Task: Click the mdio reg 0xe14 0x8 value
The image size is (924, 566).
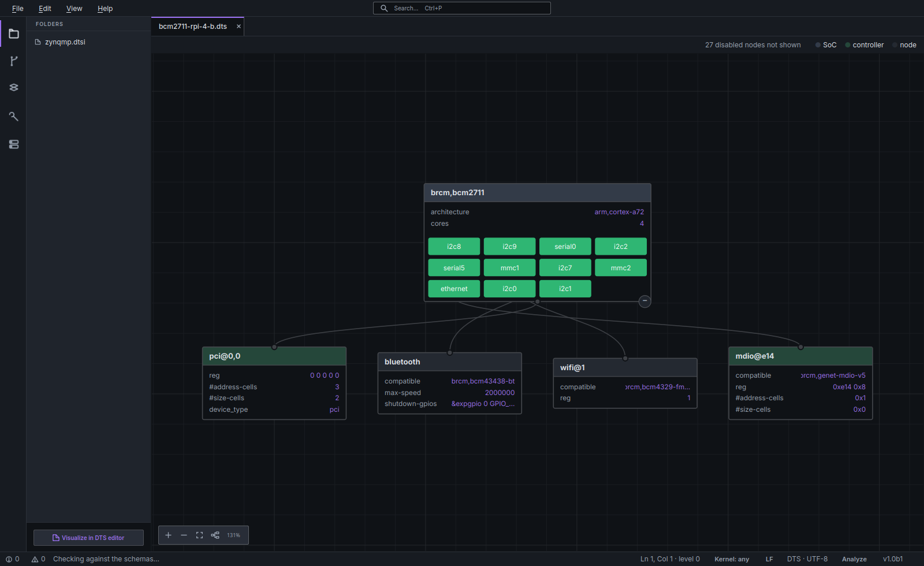Action: coord(849,387)
